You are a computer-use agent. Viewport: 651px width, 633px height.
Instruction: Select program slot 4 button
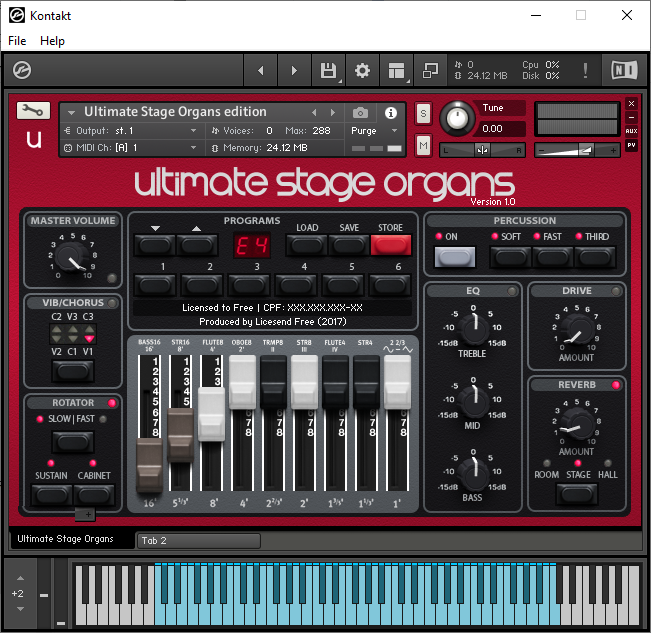296,286
